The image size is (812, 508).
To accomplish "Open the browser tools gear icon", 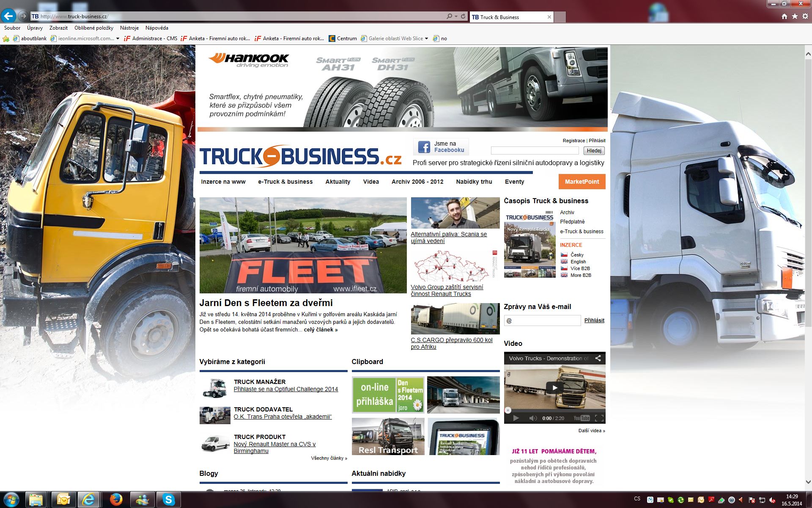I will (805, 17).
